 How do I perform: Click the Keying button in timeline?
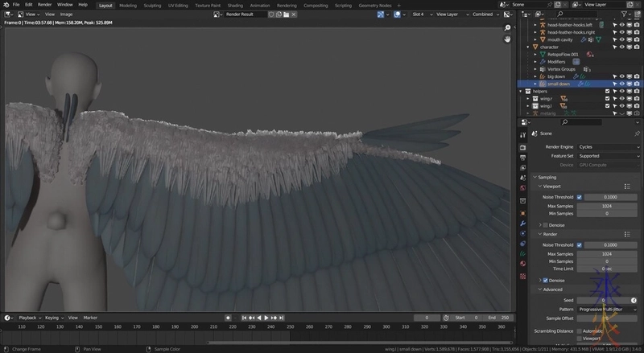tap(53, 318)
